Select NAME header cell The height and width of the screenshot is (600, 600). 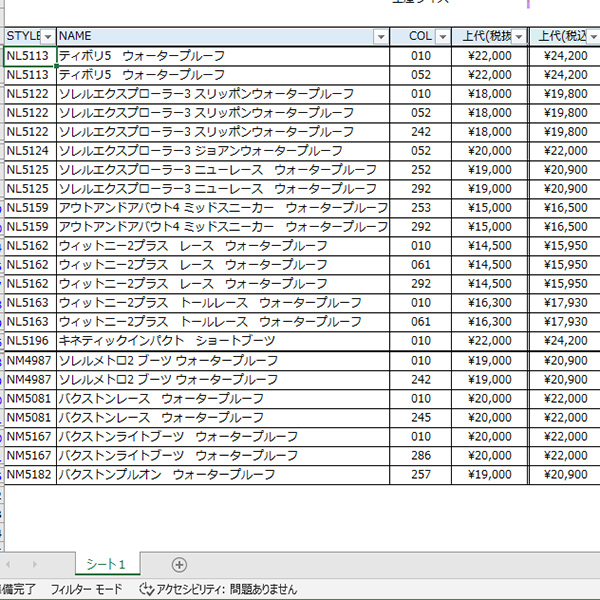click(223, 36)
